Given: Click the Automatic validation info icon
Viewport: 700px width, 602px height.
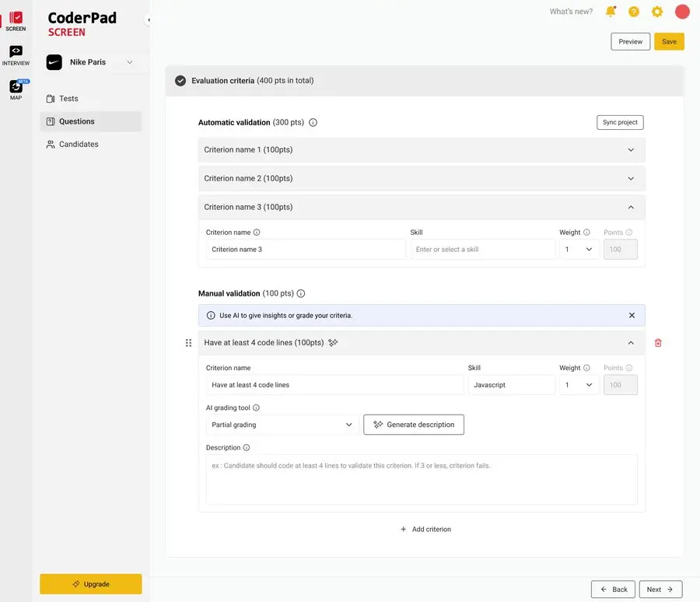Looking at the screenshot, I should (313, 122).
